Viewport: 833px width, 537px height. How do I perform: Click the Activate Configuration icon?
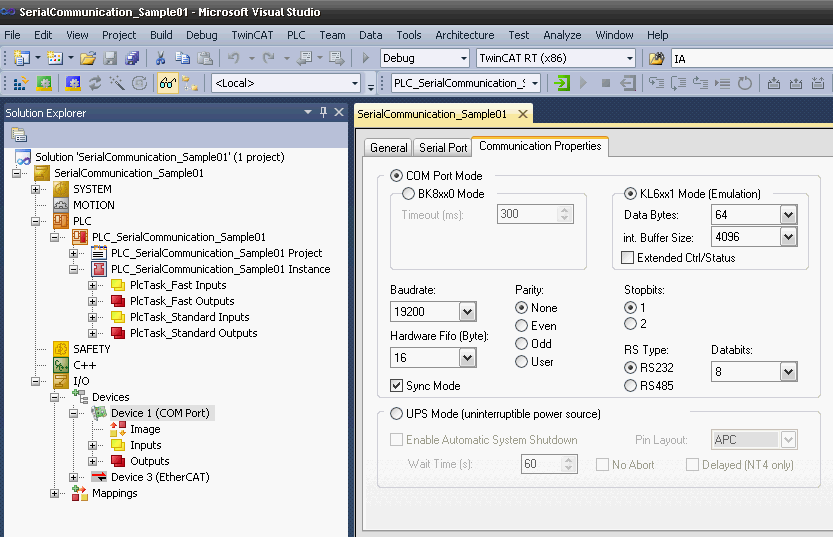click(21, 83)
